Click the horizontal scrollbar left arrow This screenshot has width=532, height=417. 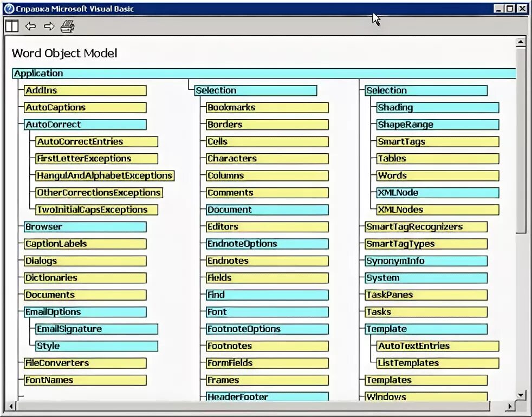(11, 406)
